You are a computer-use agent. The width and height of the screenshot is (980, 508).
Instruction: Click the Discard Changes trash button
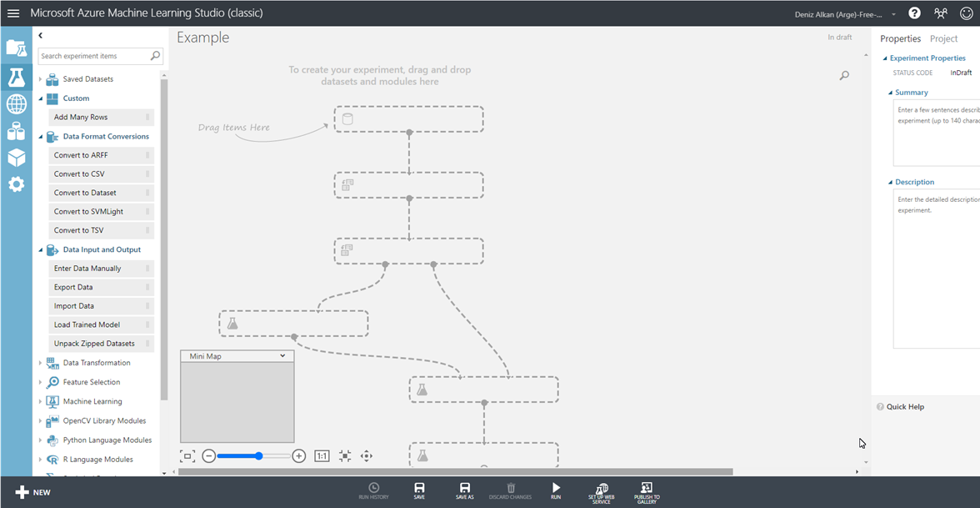[511, 491]
